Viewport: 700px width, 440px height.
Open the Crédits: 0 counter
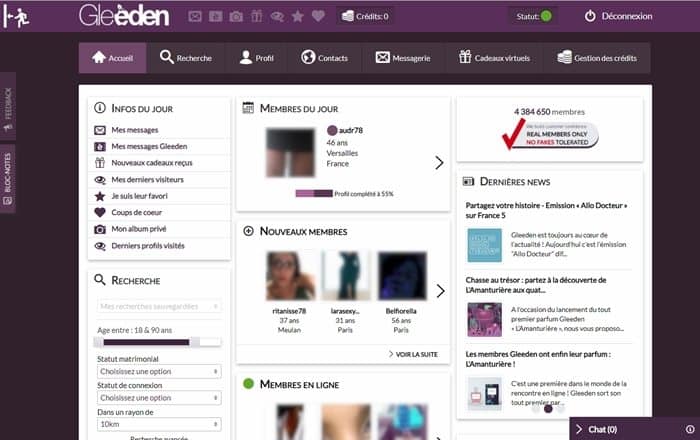[x=365, y=17]
